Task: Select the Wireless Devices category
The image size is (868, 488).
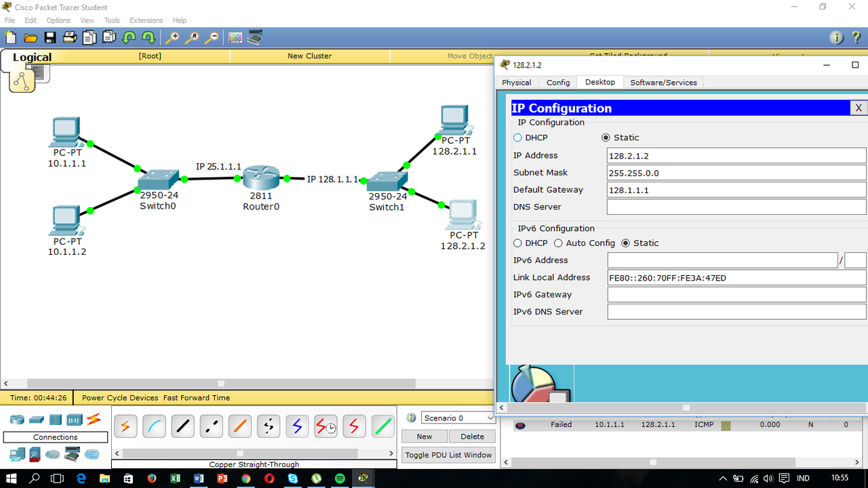Action: tap(75, 420)
